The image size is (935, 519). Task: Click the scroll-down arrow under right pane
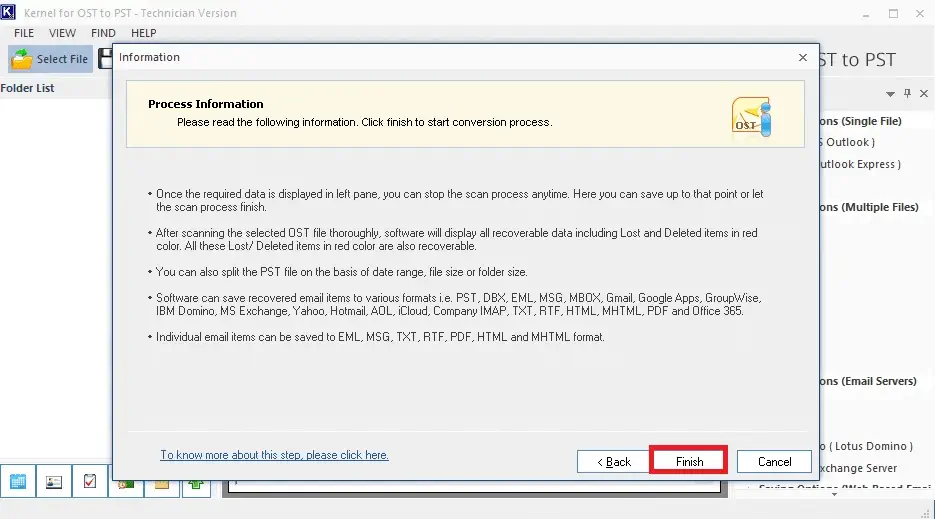[834, 495]
